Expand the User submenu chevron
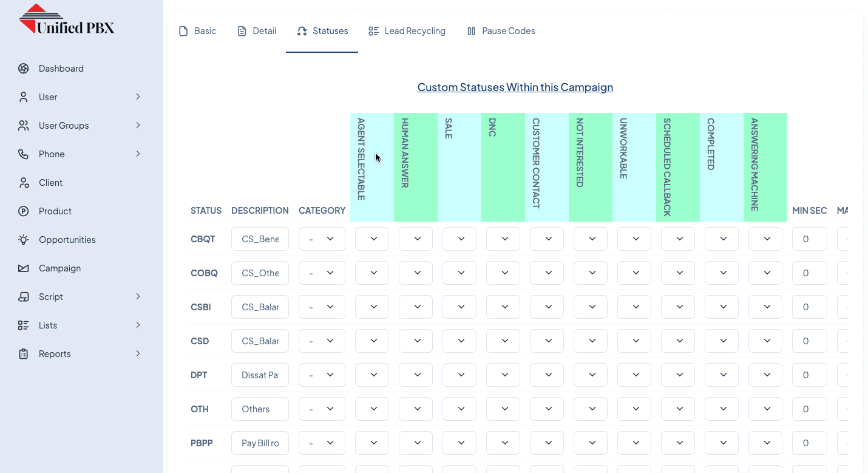The image size is (868, 473). [138, 97]
